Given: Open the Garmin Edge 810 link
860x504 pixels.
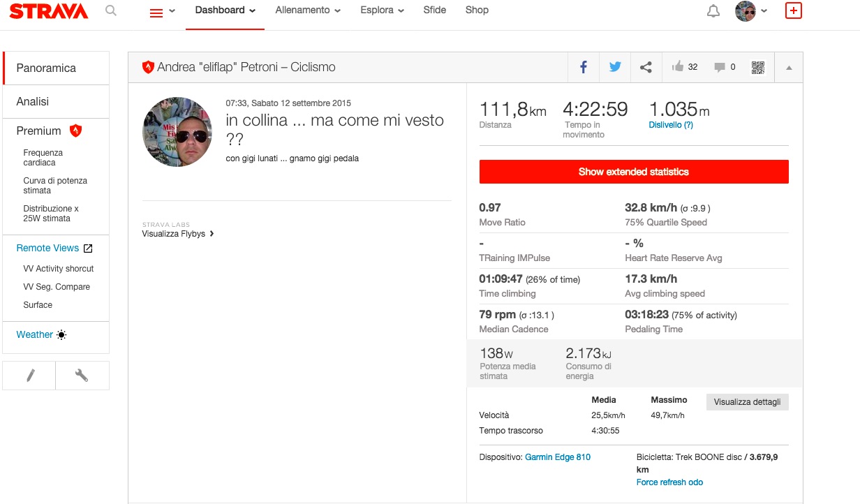Looking at the screenshot, I should pos(557,457).
